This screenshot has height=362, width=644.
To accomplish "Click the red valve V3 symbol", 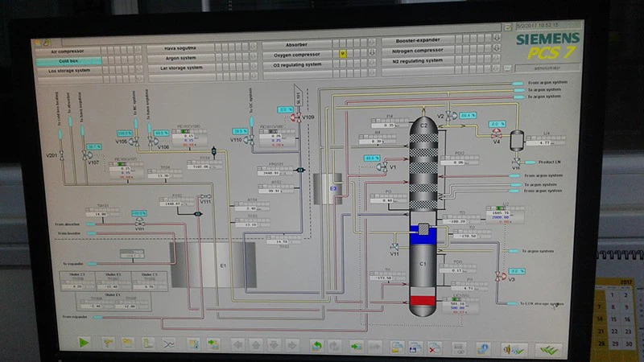I will (500, 276).
